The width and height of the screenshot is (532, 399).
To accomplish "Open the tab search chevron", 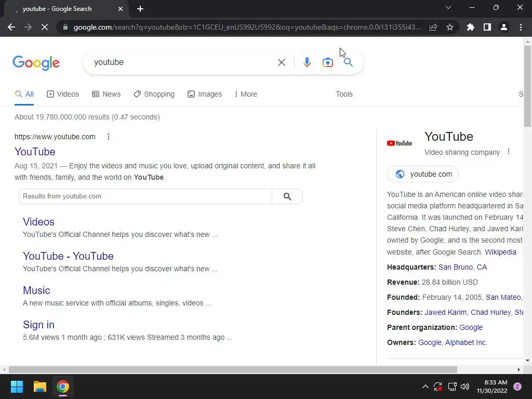I will (448, 7).
